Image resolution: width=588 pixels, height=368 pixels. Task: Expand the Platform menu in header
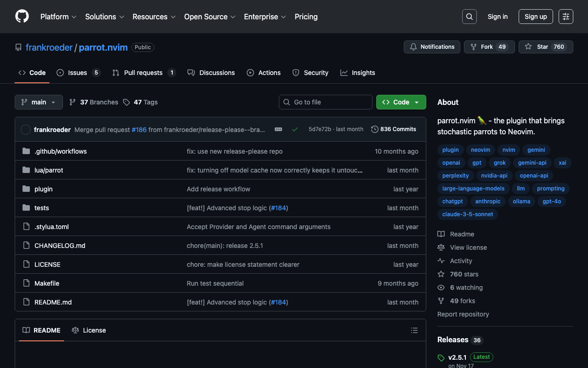pos(58,17)
